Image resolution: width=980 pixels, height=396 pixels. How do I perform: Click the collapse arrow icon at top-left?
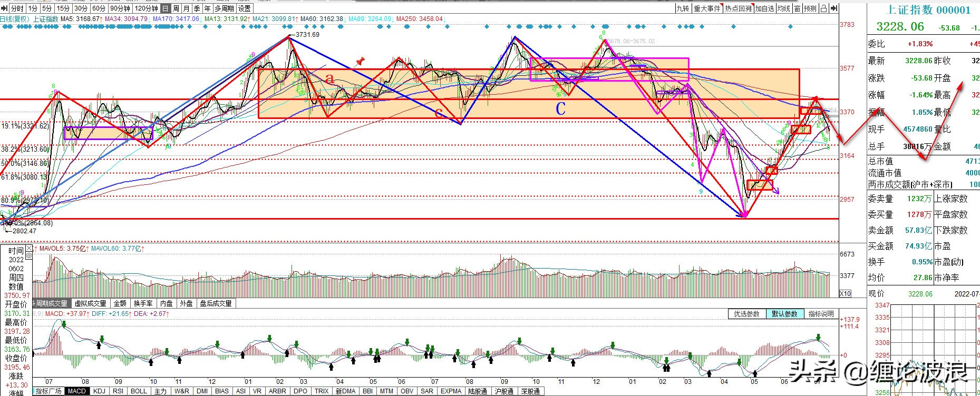[x=5, y=8]
